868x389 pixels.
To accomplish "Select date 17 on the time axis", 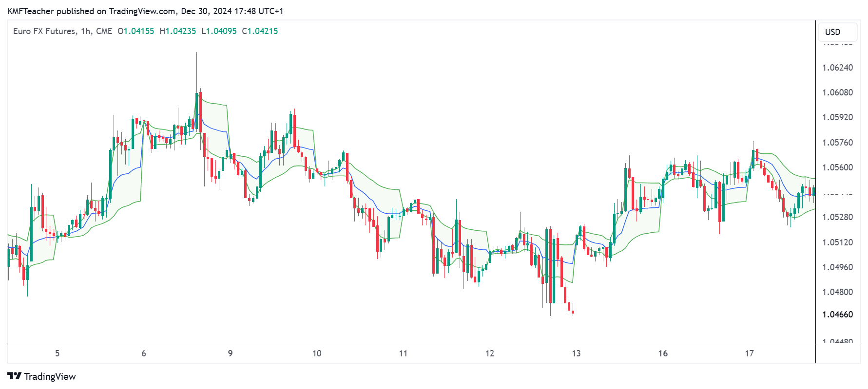I will pos(749,353).
